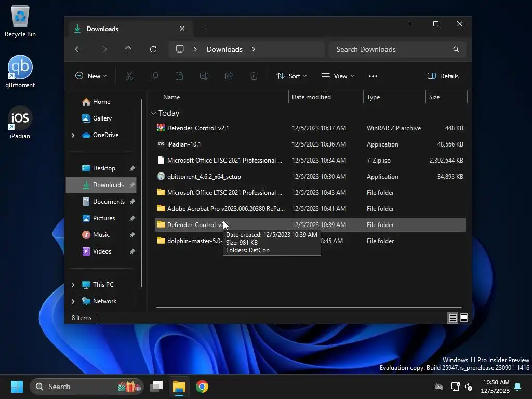This screenshot has width=532, height=399.
Task: Refresh the Downloads folder view
Action: pyautogui.click(x=153, y=49)
